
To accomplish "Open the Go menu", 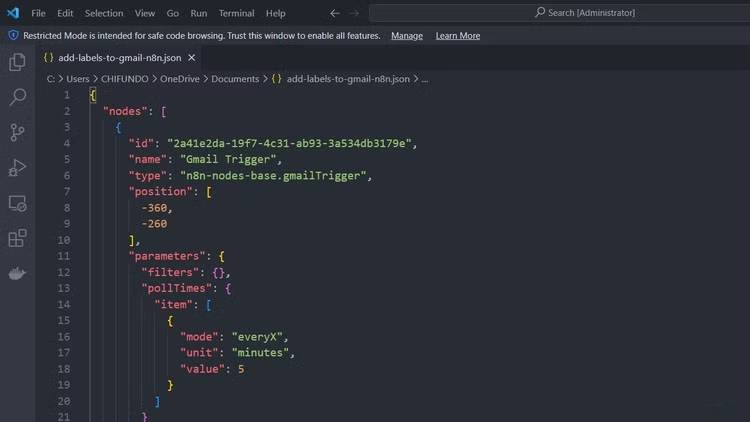I will tap(173, 13).
